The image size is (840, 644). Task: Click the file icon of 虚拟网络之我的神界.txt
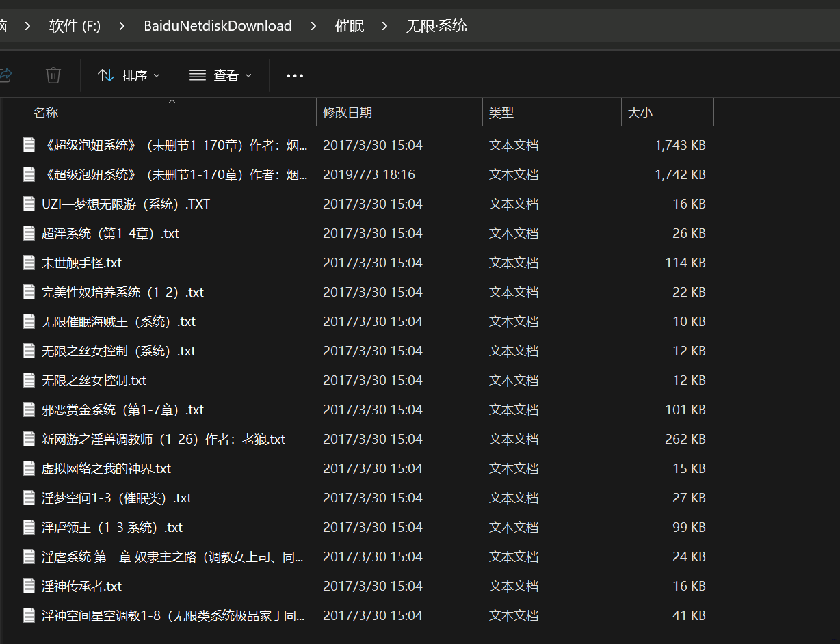[x=29, y=468]
